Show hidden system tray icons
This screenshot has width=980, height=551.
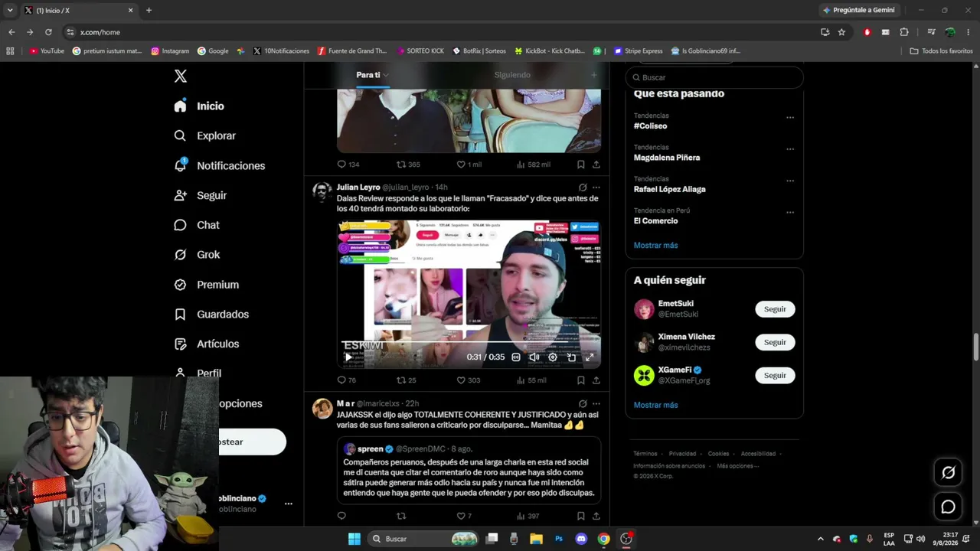[x=820, y=539]
